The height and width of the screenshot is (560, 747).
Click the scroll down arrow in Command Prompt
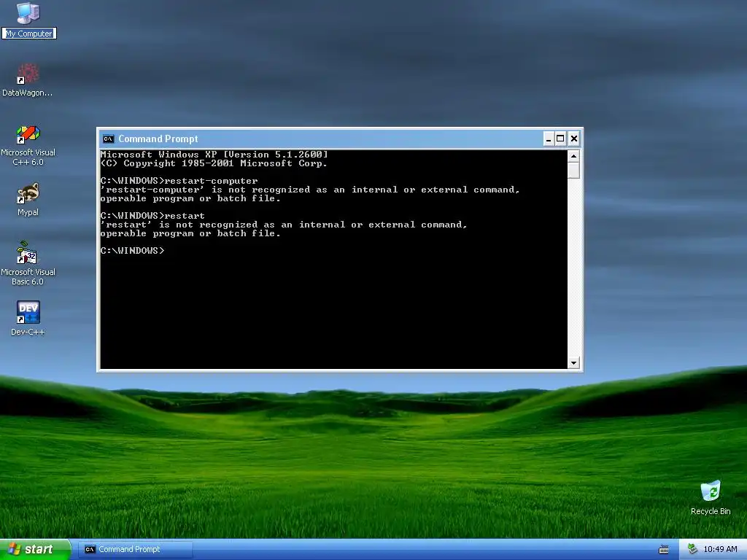pos(573,363)
